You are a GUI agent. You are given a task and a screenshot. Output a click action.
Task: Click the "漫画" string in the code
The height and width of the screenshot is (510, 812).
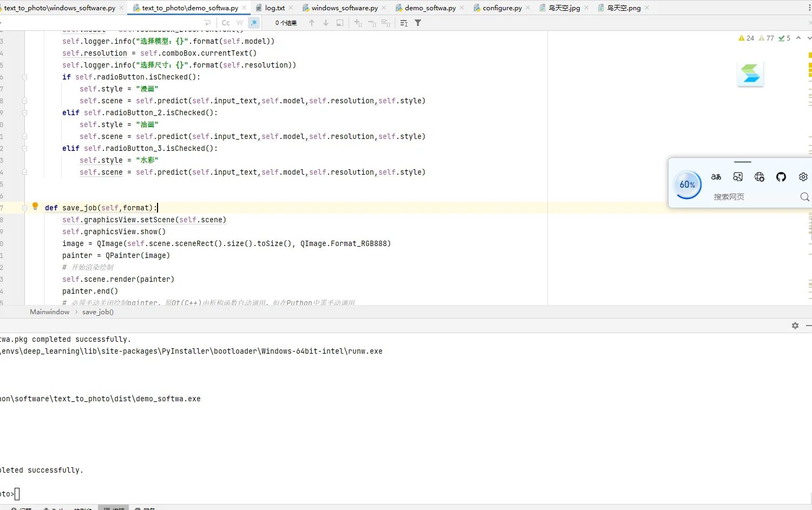(x=147, y=89)
